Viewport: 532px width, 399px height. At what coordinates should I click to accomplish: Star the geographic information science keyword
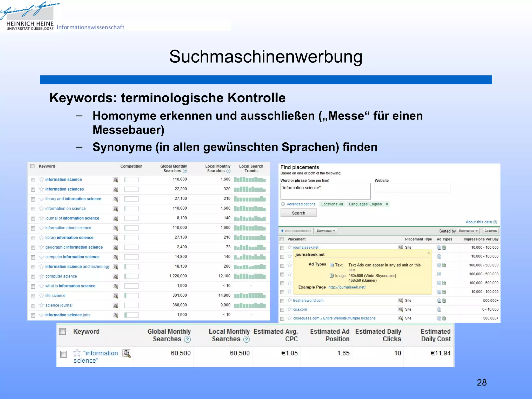tap(42, 247)
